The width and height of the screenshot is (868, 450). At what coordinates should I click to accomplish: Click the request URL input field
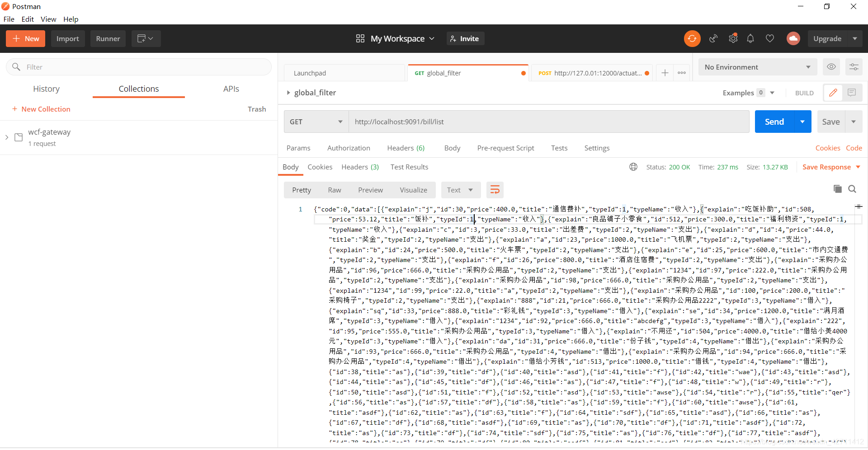coord(549,122)
